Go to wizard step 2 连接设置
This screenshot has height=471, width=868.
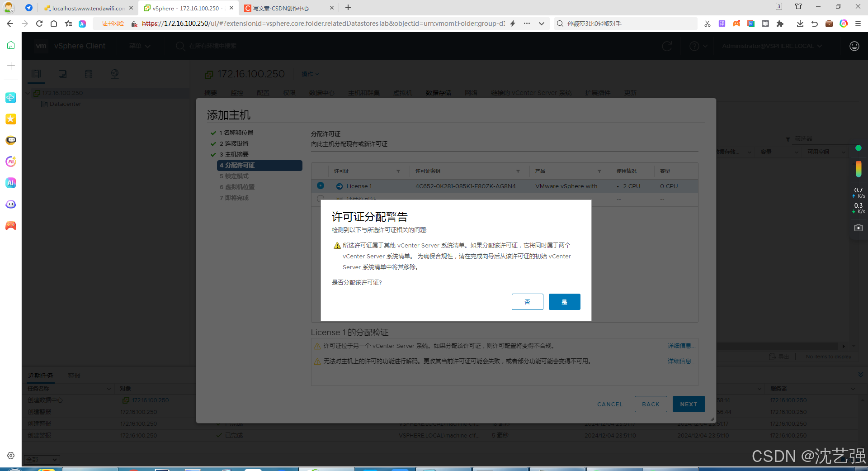pyautogui.click(x=234, y=143)
